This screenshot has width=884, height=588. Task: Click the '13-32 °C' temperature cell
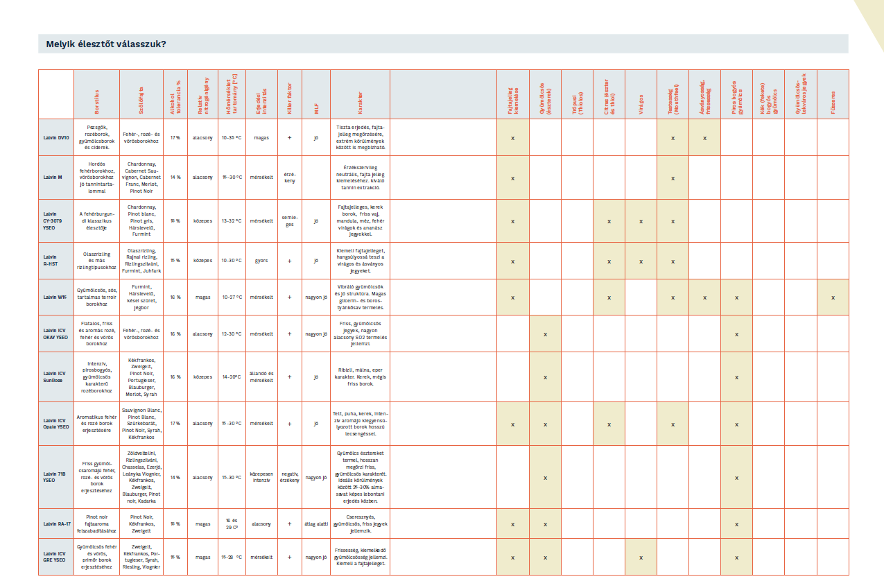point(232,220)
